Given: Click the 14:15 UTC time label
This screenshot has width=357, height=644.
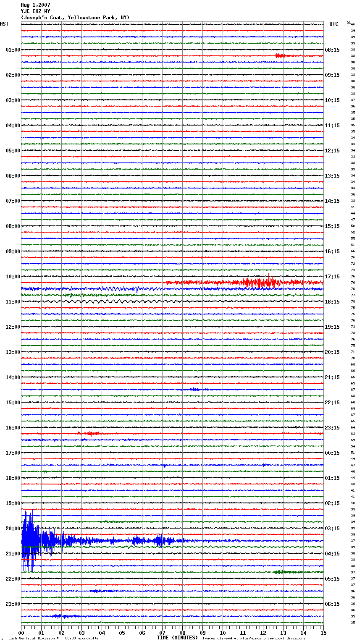Looking at the screenshot, I should (332, 201).
